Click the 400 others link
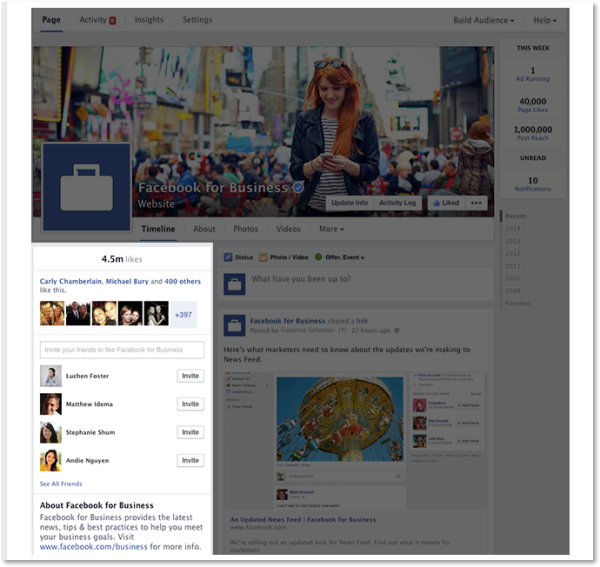 (x=183, y=281)
